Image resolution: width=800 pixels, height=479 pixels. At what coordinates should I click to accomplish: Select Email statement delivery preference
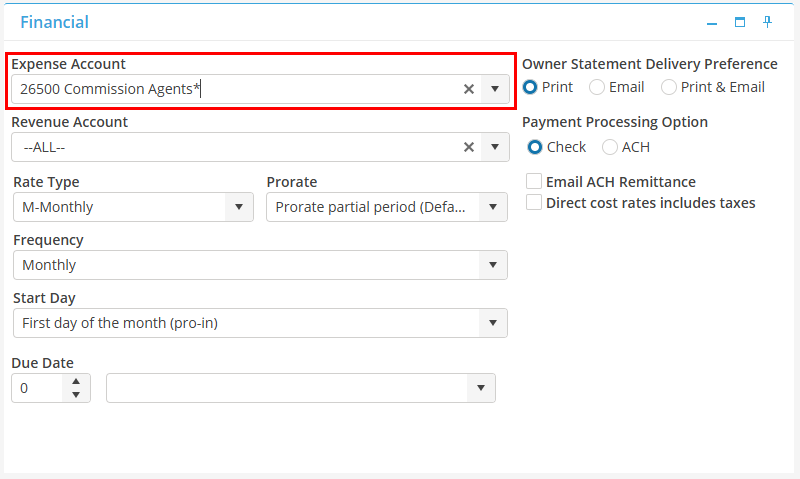click(597, 87)
